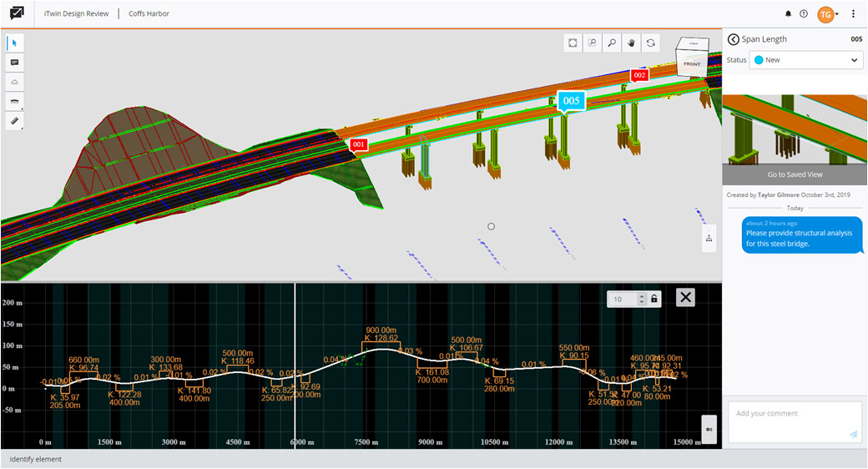Open the TG user account menu
Viewport: 868px width, 469px height.
827,14
